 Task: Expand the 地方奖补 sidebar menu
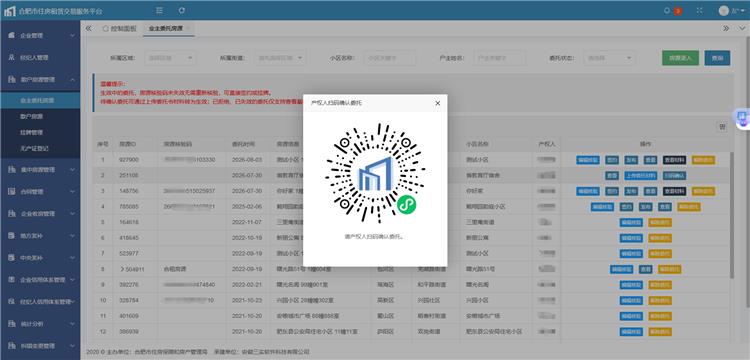[x=40, y=236]
